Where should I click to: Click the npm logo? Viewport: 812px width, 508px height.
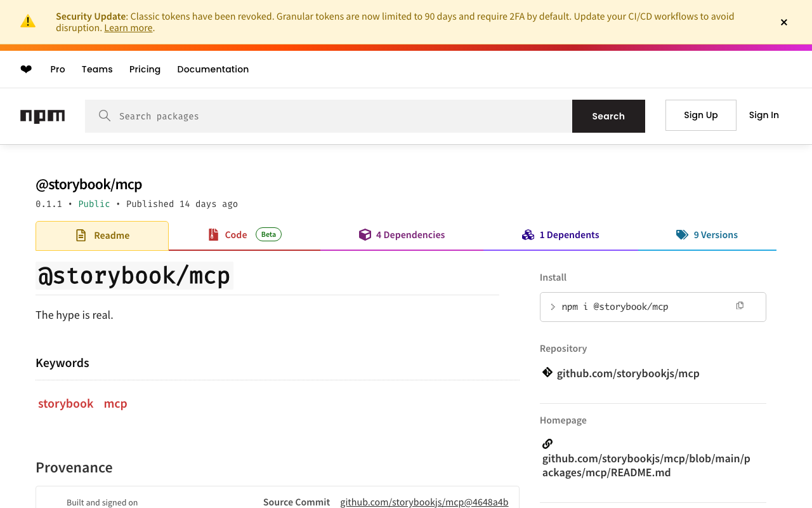[x=43, y=116]
